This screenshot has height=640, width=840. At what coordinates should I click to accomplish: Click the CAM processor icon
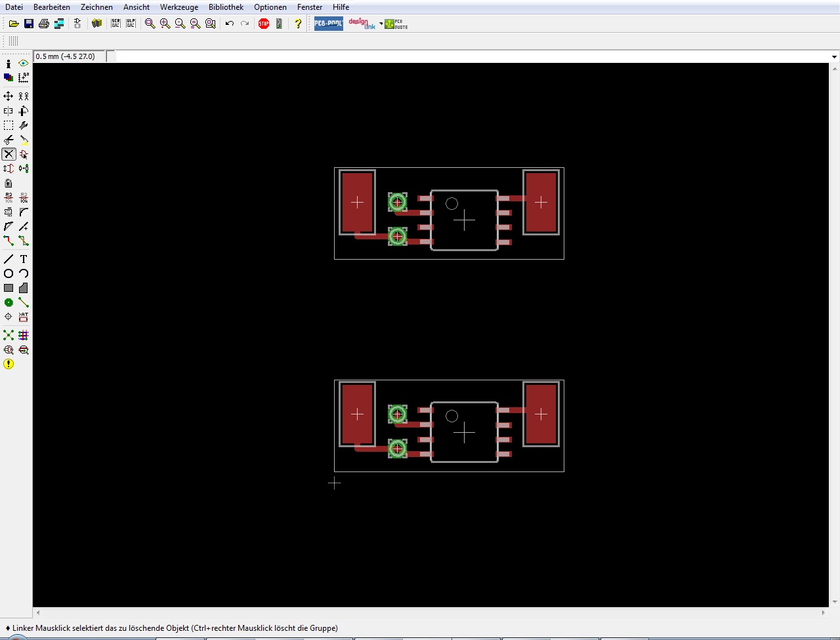point(59,24)
